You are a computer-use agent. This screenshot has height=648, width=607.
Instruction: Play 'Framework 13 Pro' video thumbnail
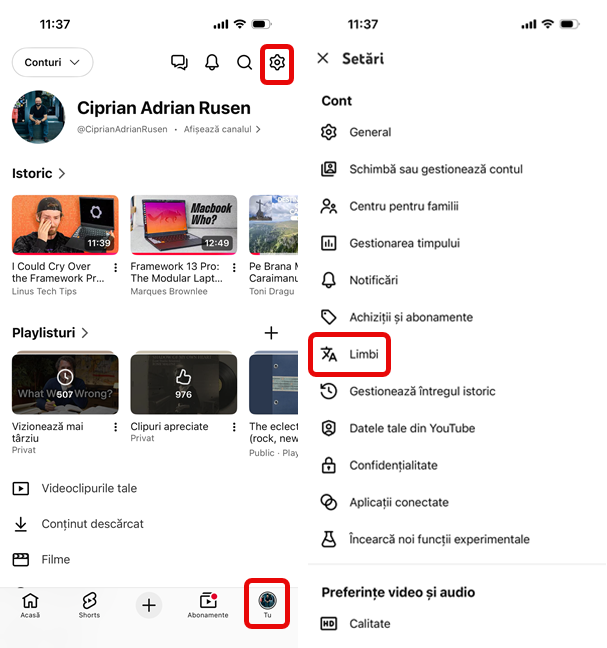click(x=184, y=225)
